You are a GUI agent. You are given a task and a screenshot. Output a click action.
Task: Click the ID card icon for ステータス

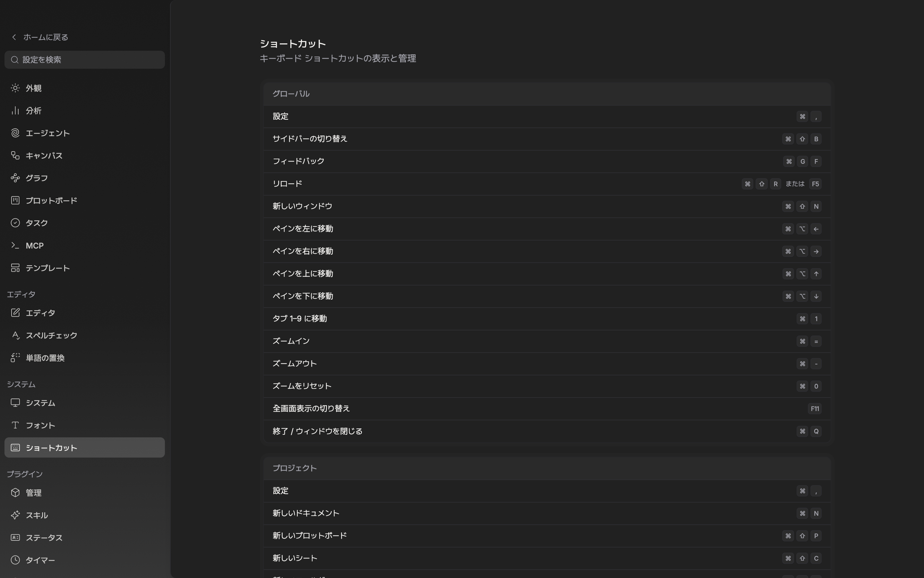coord(15,538)
